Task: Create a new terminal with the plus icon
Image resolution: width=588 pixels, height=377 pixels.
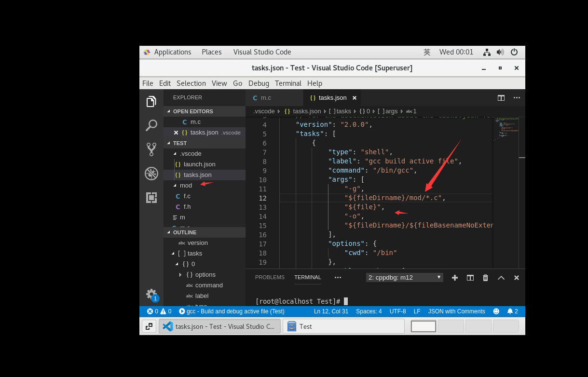Action: coord(454,278)
